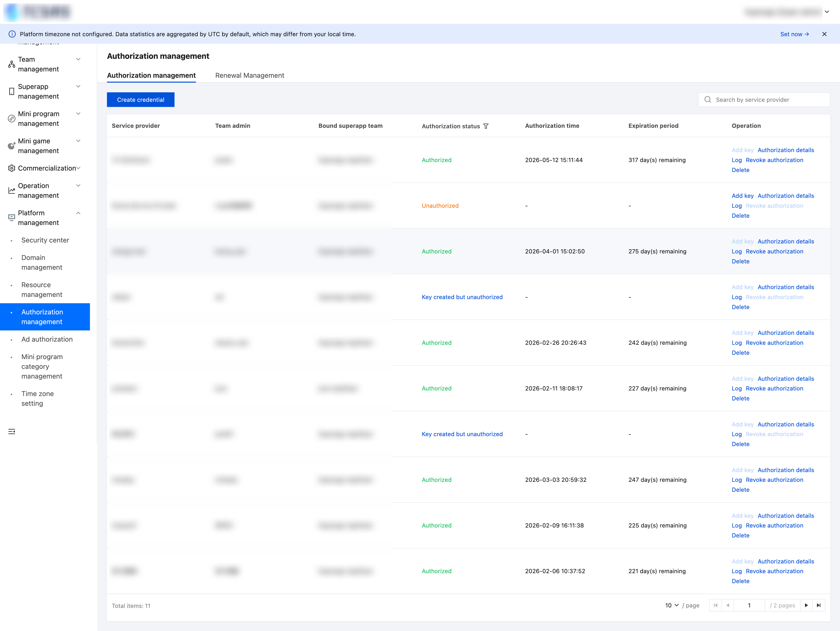Open the items per page dropdown
This screenshot has width=840, height=631.
[672, 605]
